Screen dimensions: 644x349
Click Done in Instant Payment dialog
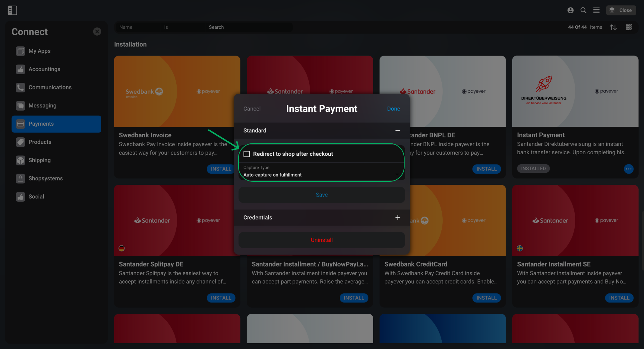click(393, 109)
